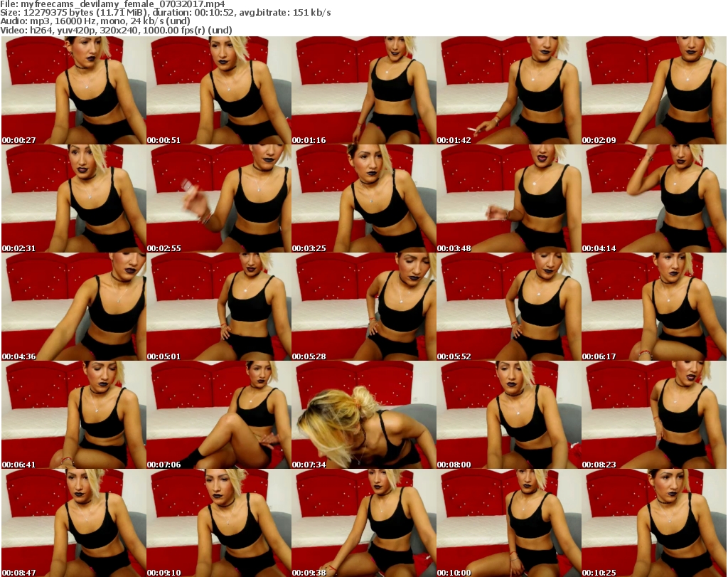Click the frame with timestamp 00:08:47
This screenshot has width=728, height=577.
[x=74, y=523]
